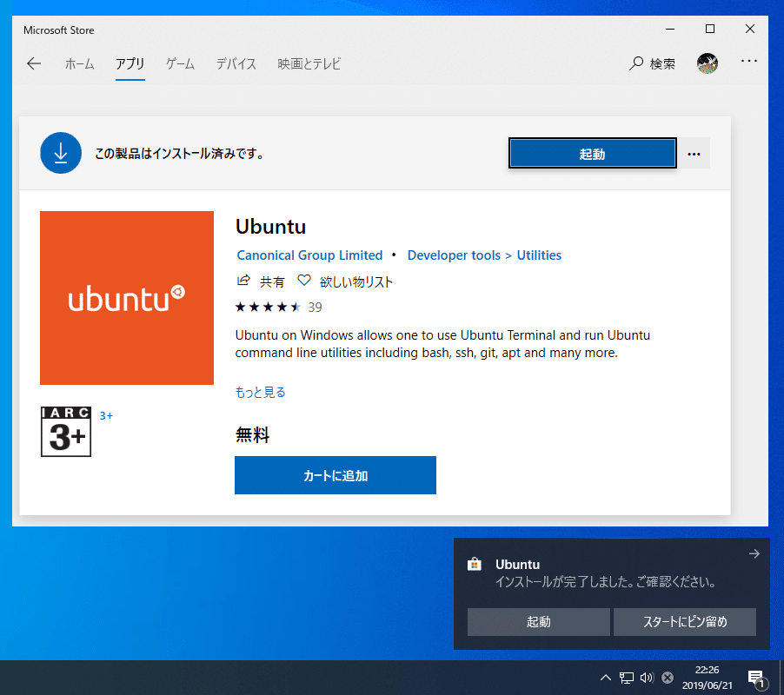Click the 検索 (search) icon
The height and width of the screenshot is (695, 784).
tap(635, 63)
